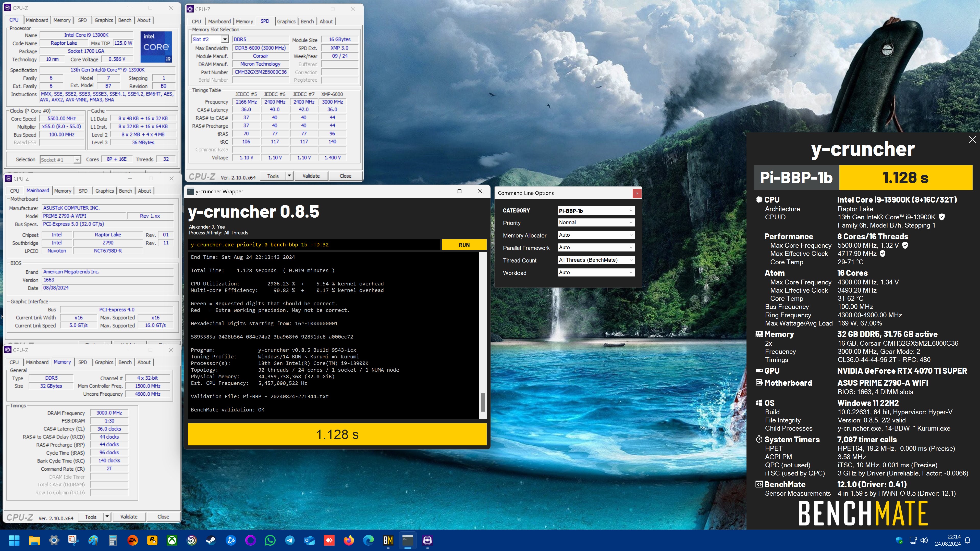Open Graphics tab in CPU-Z SPD window
Image resolution: width=980 pixels, height=551 pixels.
(x=286, y=21)
